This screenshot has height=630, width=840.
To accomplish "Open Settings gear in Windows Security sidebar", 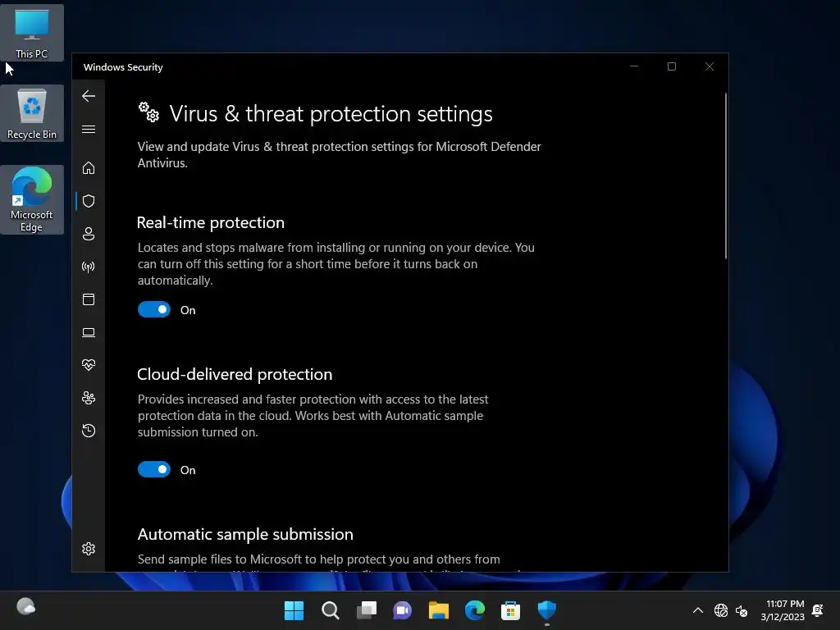I will point(89,549).
